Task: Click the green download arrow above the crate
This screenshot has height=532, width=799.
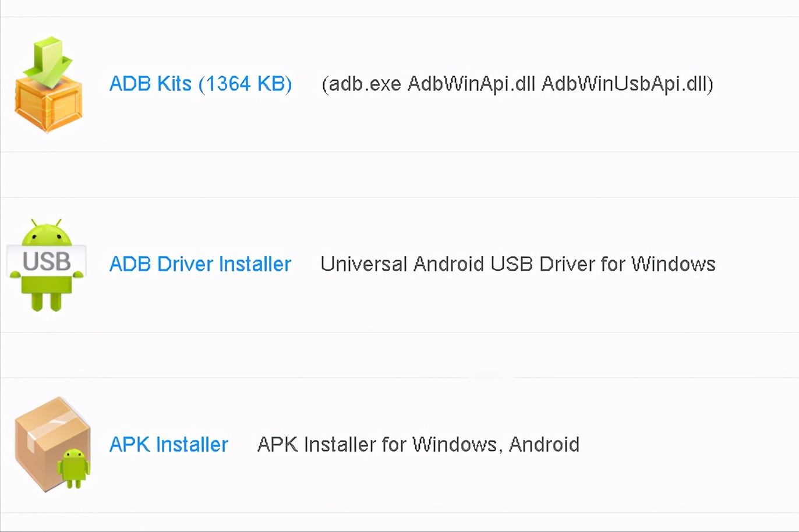Action: pyautogui.click(x=48, y=62)
